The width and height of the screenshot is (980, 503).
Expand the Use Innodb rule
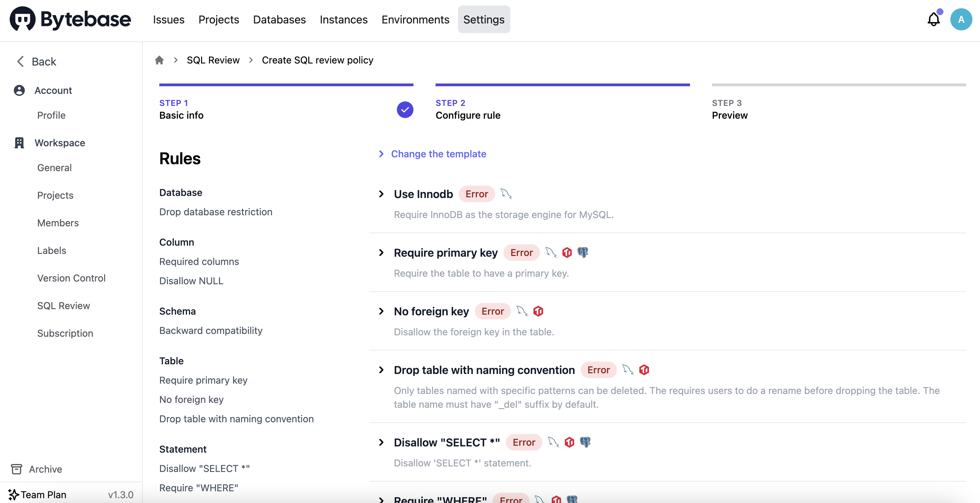tap(381, 194)
